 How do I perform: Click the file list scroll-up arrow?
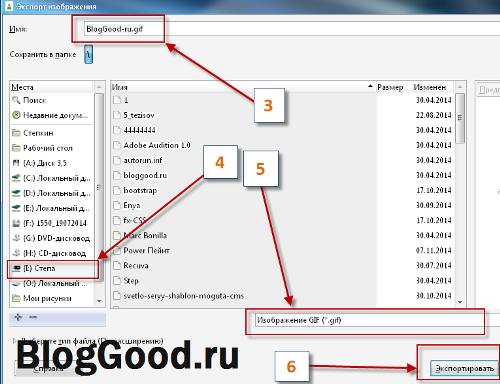pos(460,87)
